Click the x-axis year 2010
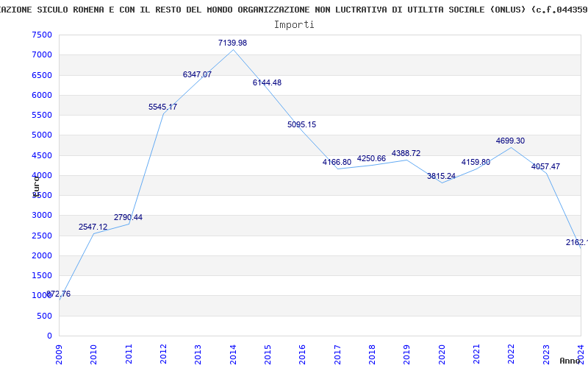Screen dimensions: 588x368 [x=94, y=354]
